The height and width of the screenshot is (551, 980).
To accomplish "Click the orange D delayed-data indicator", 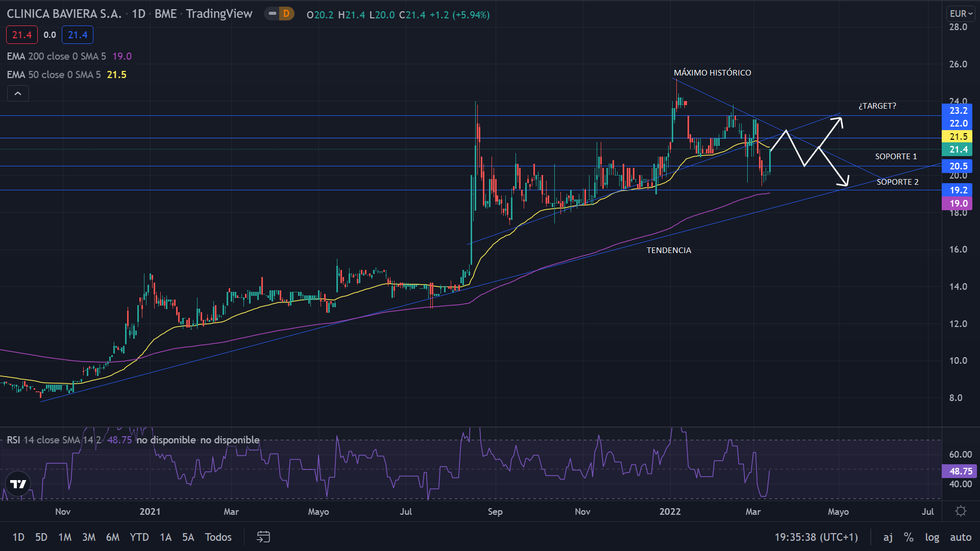I will (x=286, y=14).
